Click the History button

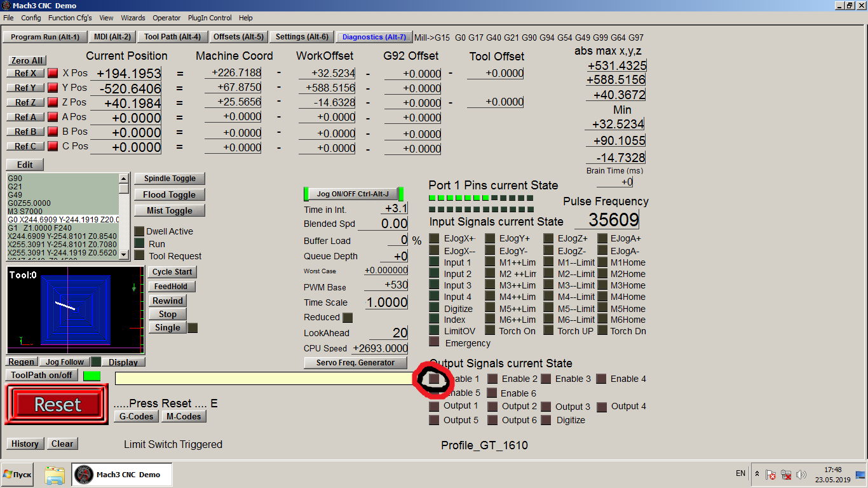pos(25,444)
